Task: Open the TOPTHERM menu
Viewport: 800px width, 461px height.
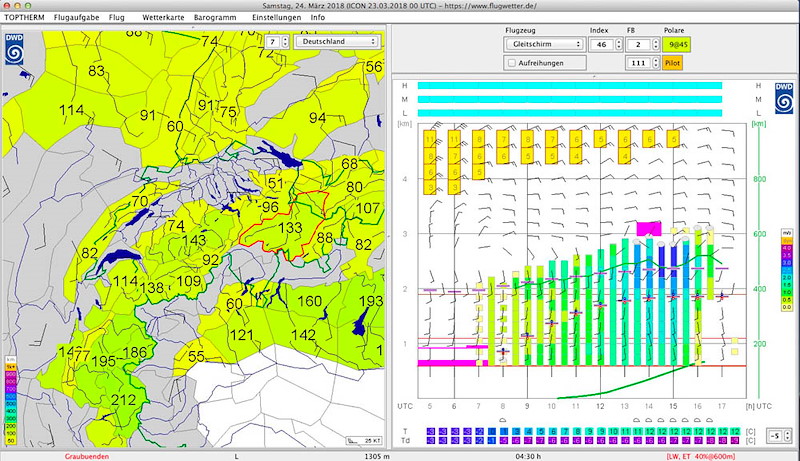Action: 24,17
